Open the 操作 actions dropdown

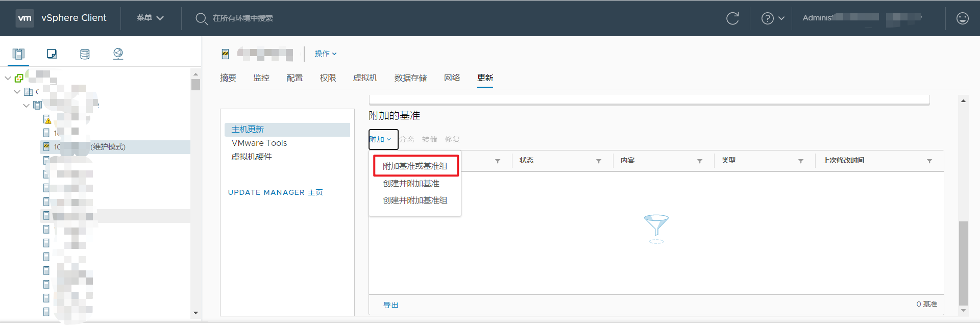(326, 54)
